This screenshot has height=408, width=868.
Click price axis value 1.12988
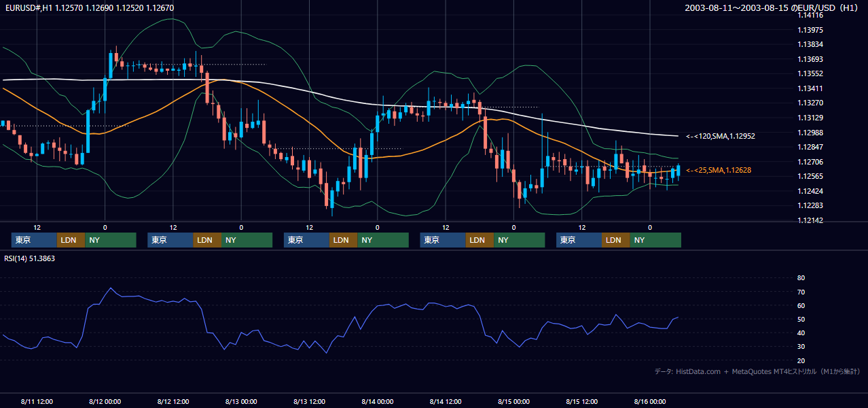pos(810,133)
